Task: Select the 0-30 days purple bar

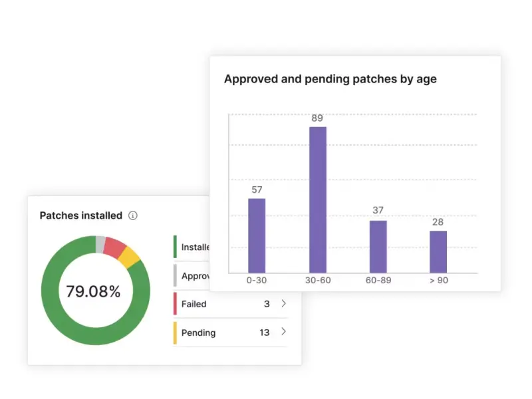Action: (257, 235)
